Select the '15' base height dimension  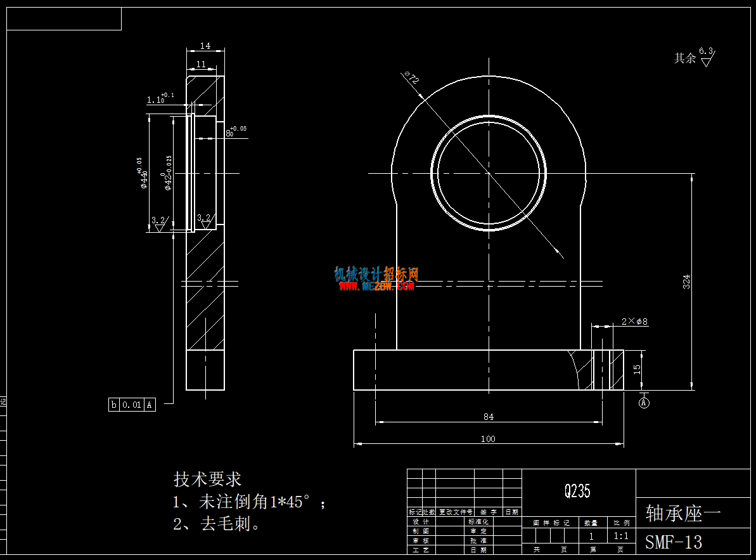point(637,370)
